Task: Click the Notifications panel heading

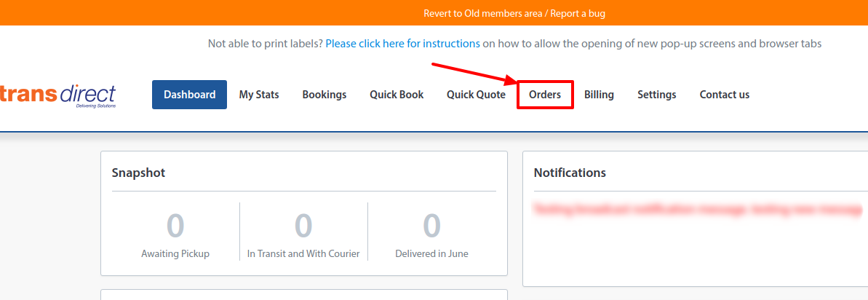Action: point(570,173)
